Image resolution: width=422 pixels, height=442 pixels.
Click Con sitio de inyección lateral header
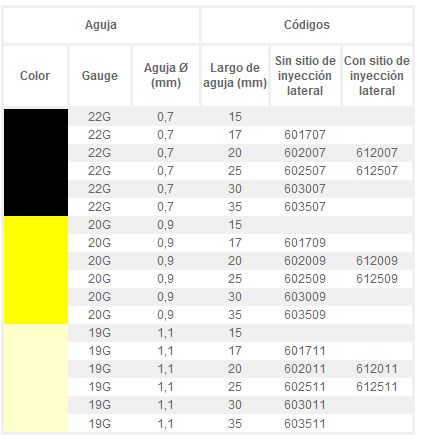[x=377, y=76]
